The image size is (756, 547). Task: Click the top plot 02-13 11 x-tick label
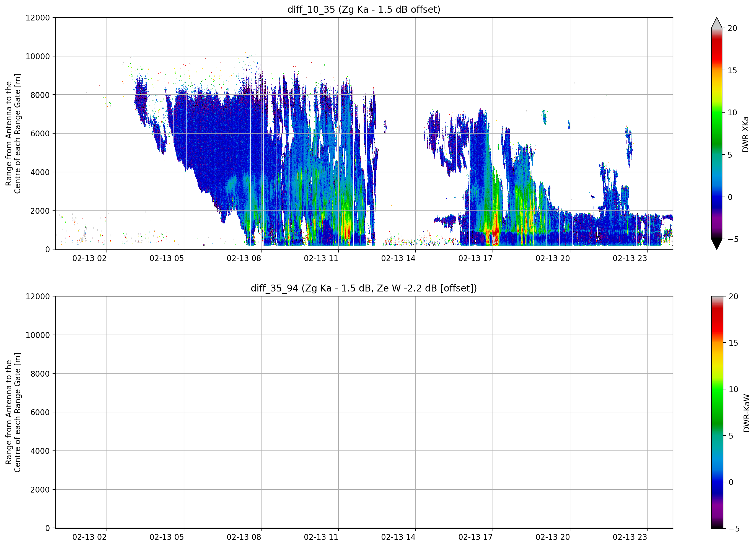[x=321, y=259]
